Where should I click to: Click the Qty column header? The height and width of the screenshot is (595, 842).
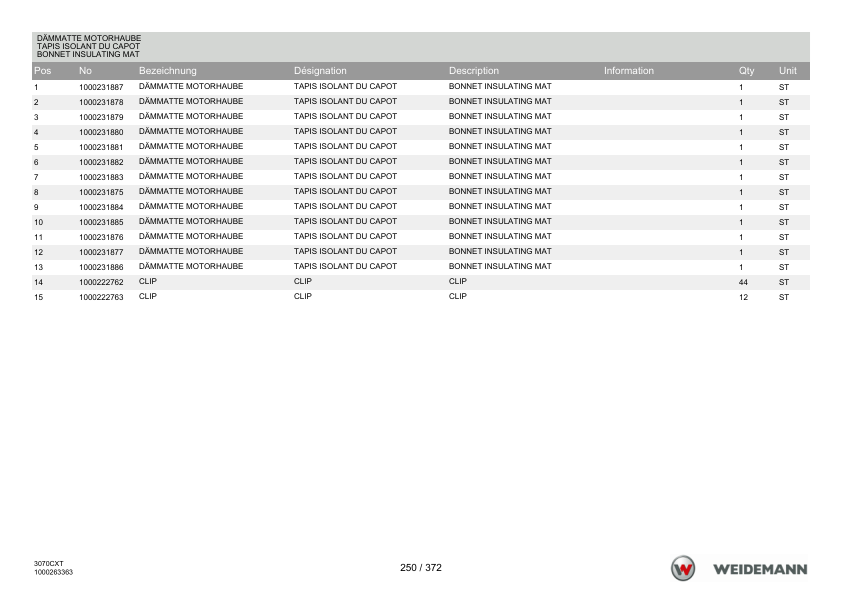click(x=746, y=70)
